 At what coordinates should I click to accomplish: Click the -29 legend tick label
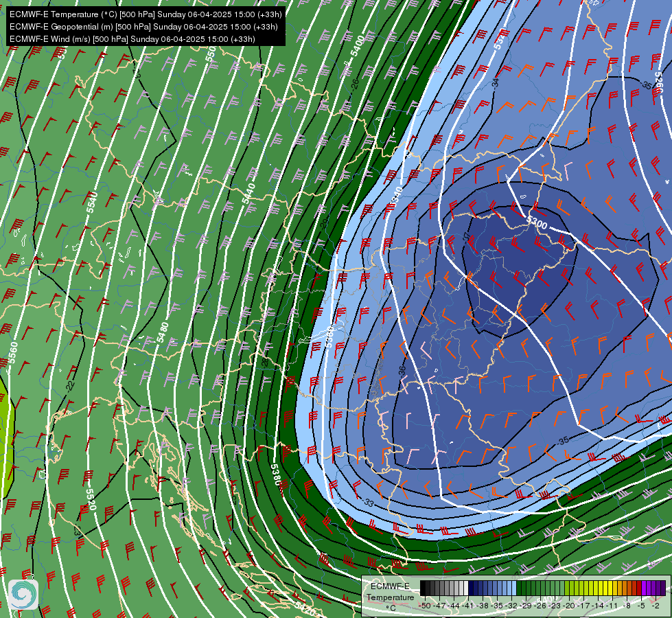click(x=526, y=606)
